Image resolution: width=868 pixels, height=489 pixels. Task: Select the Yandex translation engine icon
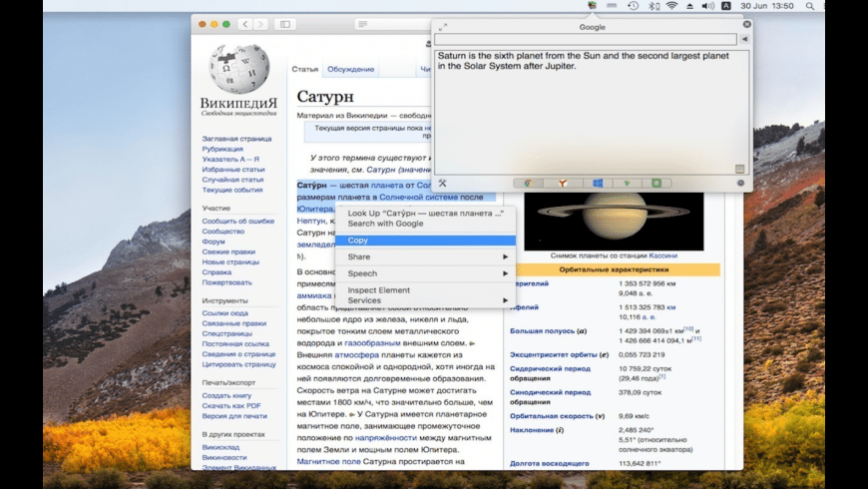(562, 184)
